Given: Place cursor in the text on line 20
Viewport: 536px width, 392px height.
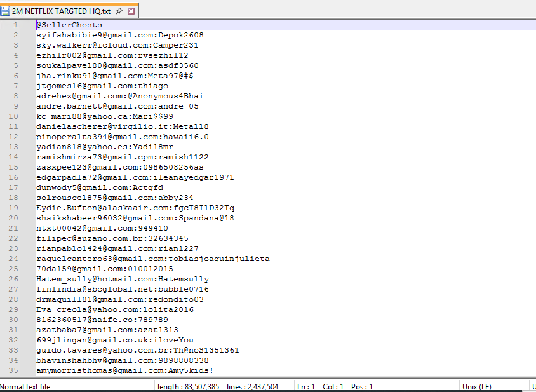Looking at the screenshot, I should tap(135, 218).
